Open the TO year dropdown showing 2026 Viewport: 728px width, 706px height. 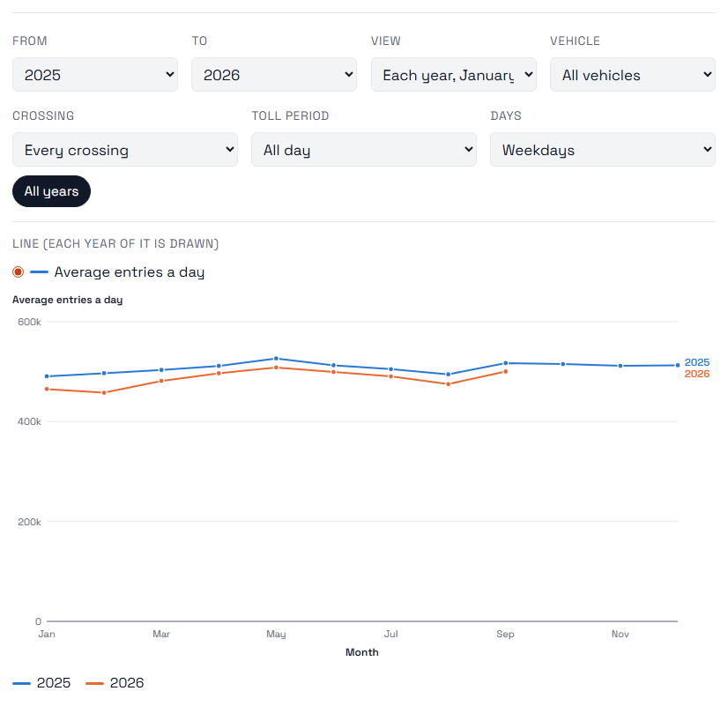pos(274,75)
